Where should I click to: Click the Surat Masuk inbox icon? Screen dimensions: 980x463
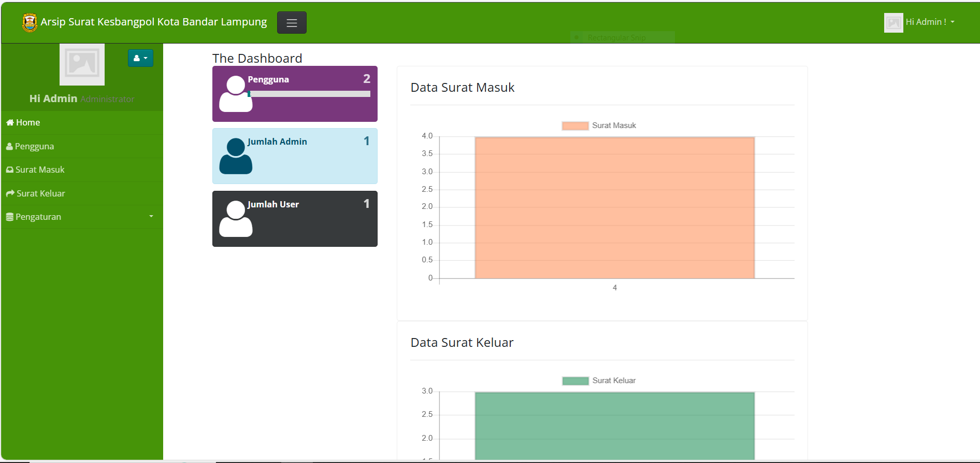(x=10, y=170)
